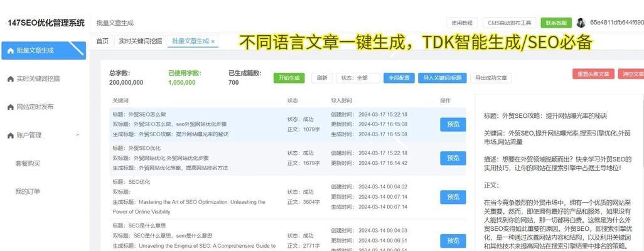Open the 套餐购买 submenu item
This screenshot has width=644, height=251.
28,163
